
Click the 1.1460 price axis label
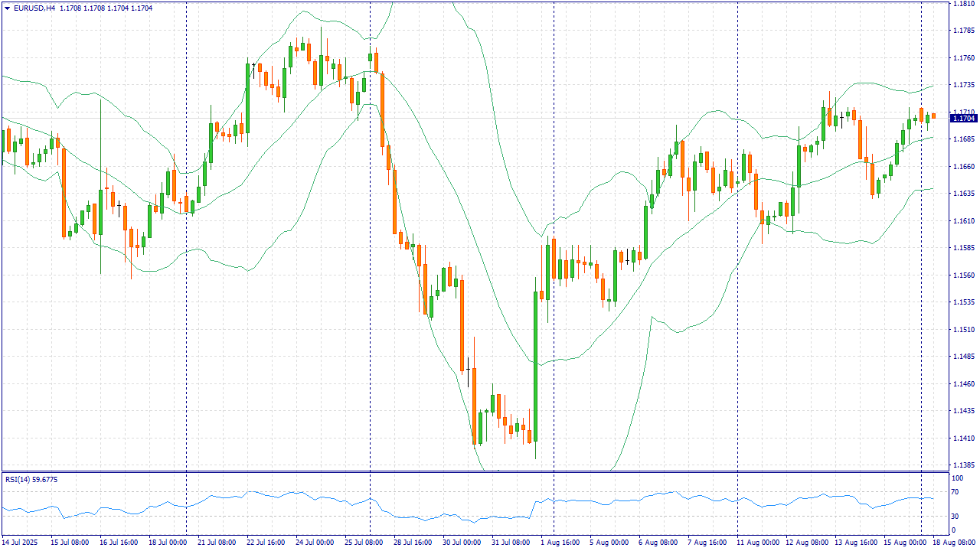(x=963, y=384)
